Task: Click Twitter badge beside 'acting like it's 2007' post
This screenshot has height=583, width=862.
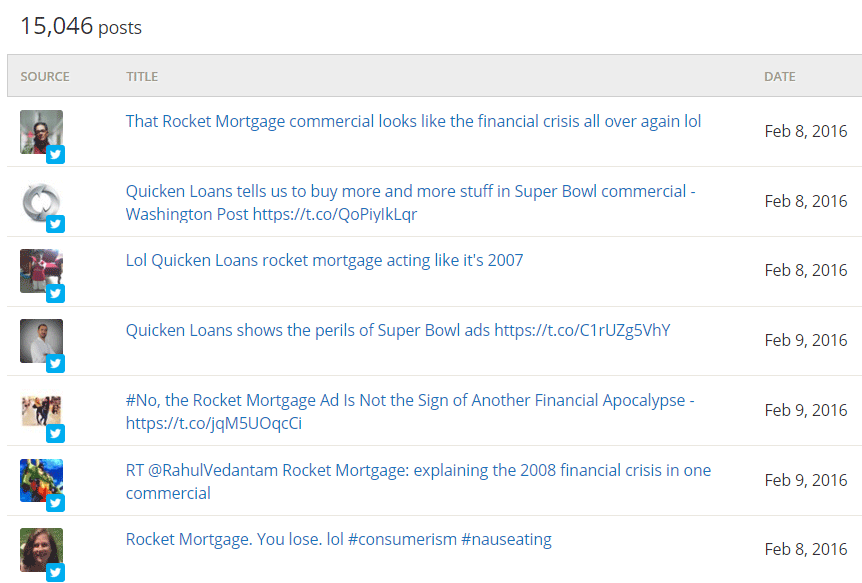Action: (x=55, y=294)
